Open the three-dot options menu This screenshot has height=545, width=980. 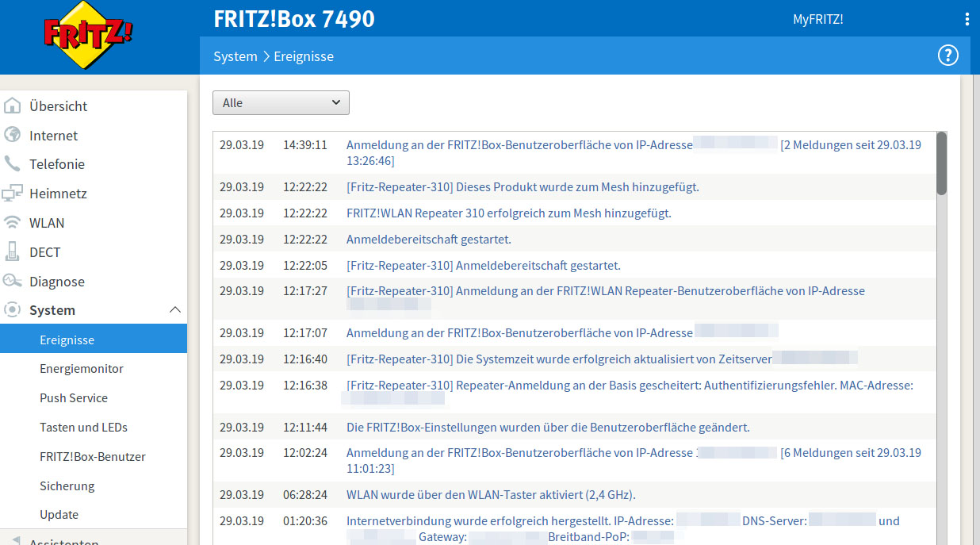pos(967,19)
